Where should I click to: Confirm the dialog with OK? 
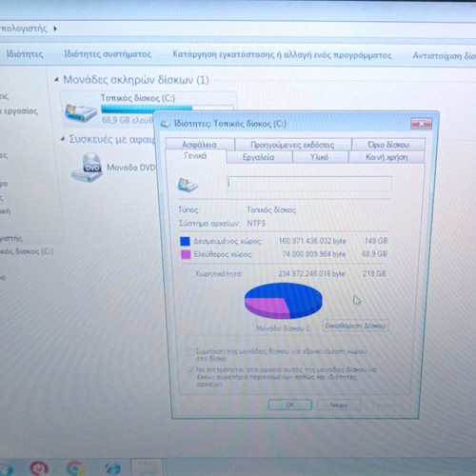[x=289, y=405]
